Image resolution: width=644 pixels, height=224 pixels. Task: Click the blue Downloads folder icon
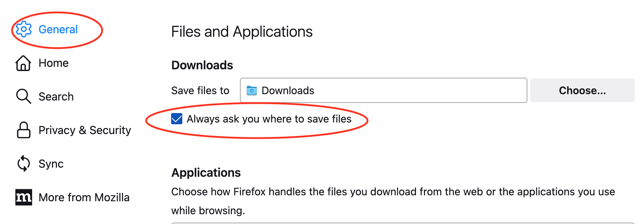(x=251, y=91)
